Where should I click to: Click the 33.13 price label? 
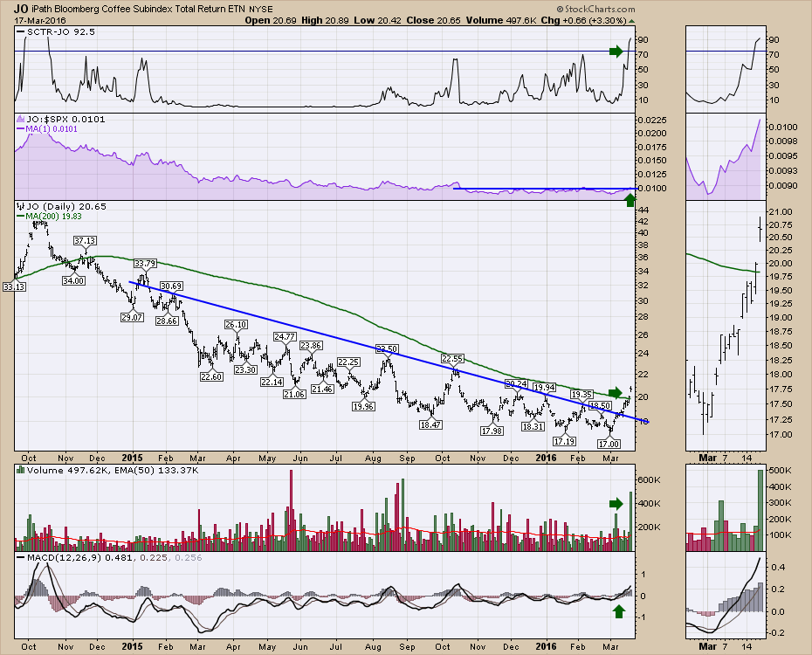14,286
